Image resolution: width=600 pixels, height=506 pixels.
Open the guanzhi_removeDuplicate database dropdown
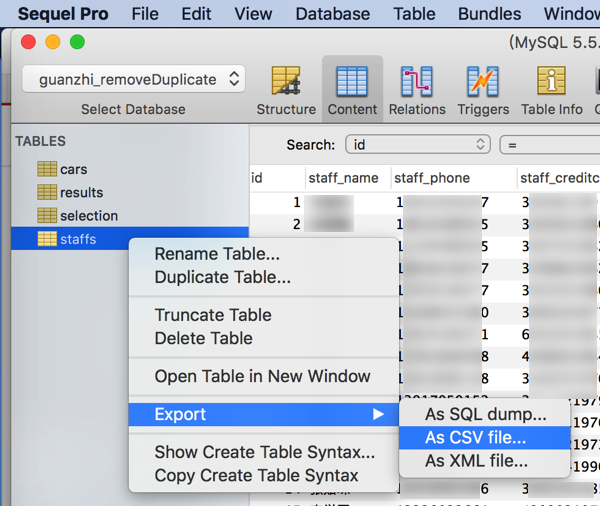tap(133, 79)
